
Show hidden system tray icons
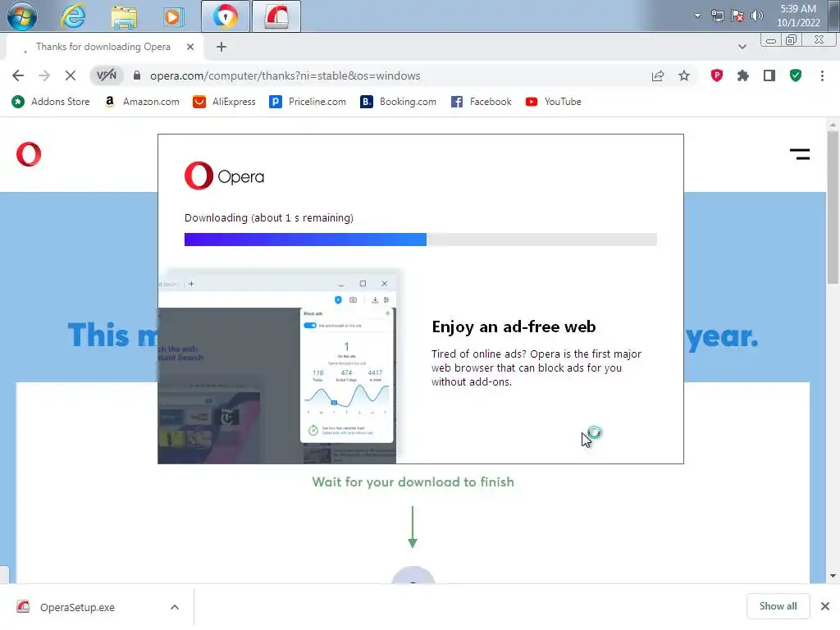(697, 16)
